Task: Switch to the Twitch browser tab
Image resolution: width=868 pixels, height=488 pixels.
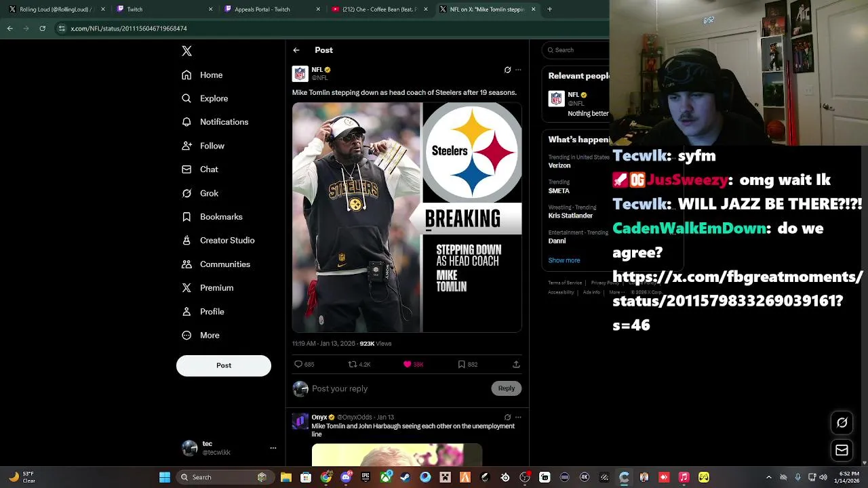Action: pyautogui.click(x=161, y=9)
